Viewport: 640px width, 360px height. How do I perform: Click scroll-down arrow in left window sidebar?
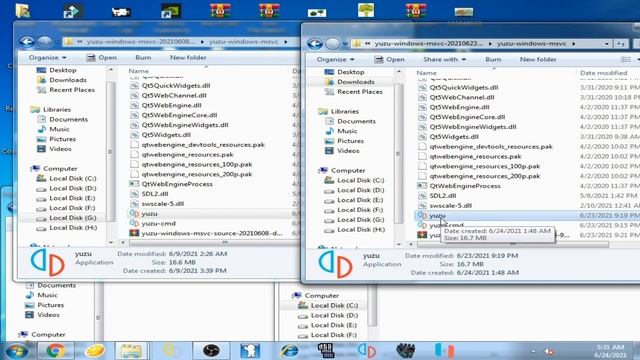click(x=111, y=242)
